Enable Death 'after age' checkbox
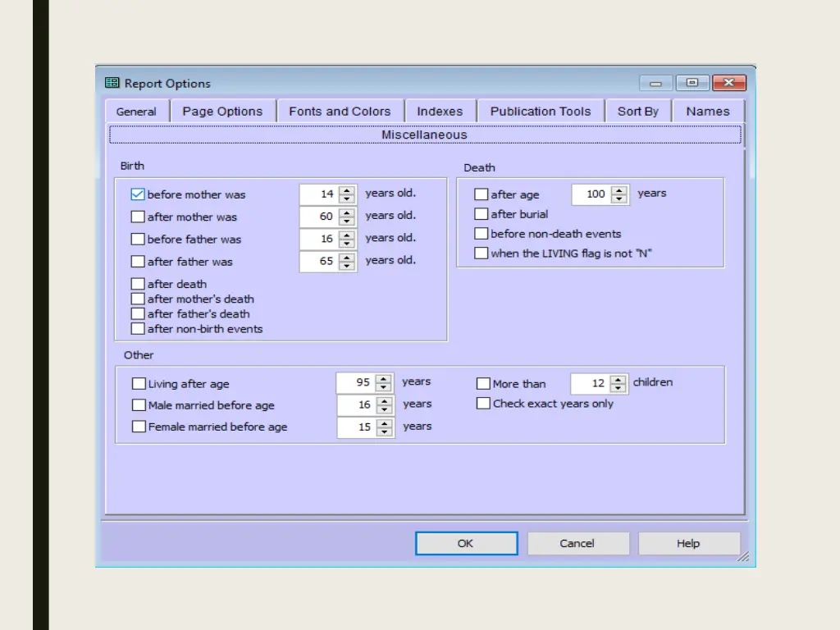Image resolution: width=840 pixels, height=630 pixels. pyautogui.click(x=481, y=194)
